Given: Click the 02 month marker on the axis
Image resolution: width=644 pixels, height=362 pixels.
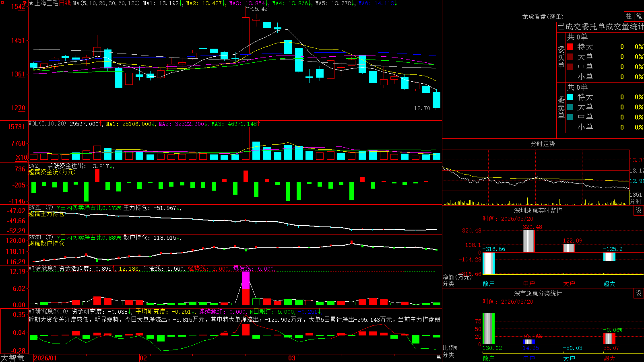Looking at the screenshot, I should tap(143, 358).
